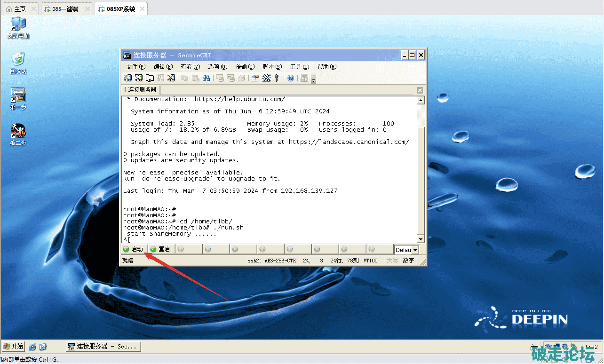The width and height of the screenshot is (604, 364).
Task: Click the blue Help question mark icon
Action: tap(291, 78)
